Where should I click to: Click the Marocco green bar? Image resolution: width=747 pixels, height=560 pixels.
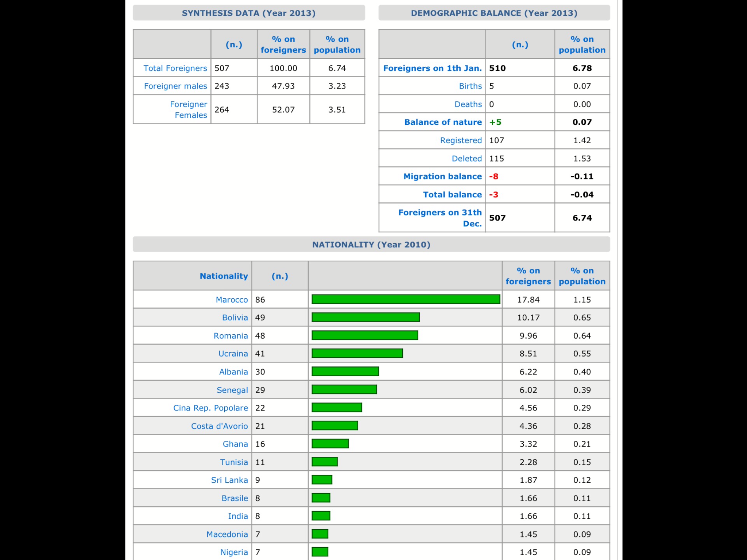point(406,299)
